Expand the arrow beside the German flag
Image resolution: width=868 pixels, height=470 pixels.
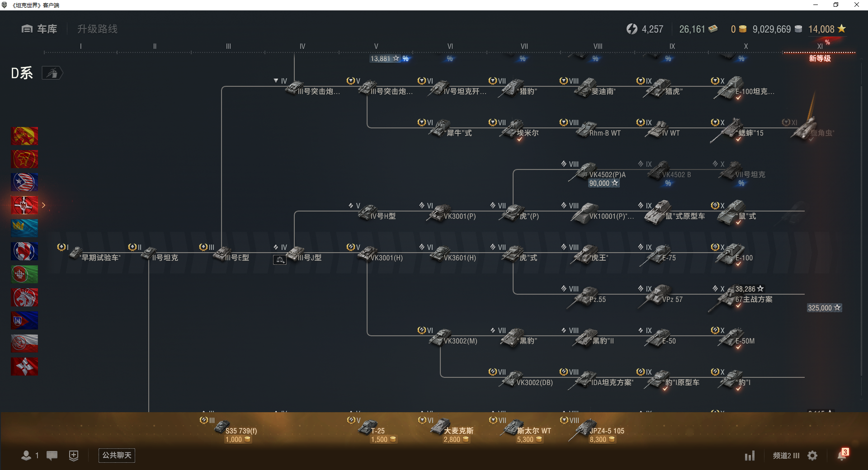(43, 205)
